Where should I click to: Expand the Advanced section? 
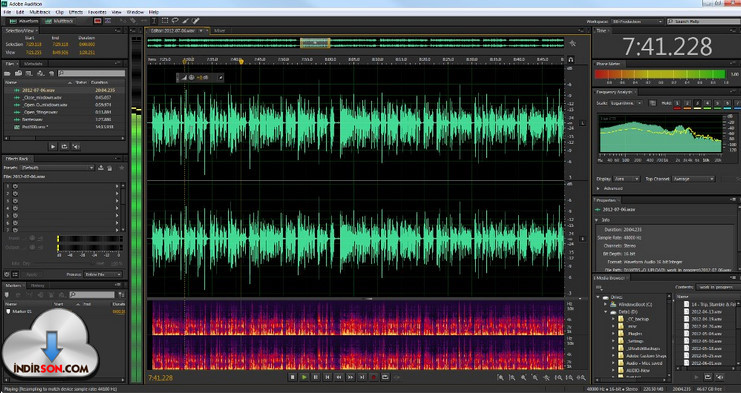(598, 188)
